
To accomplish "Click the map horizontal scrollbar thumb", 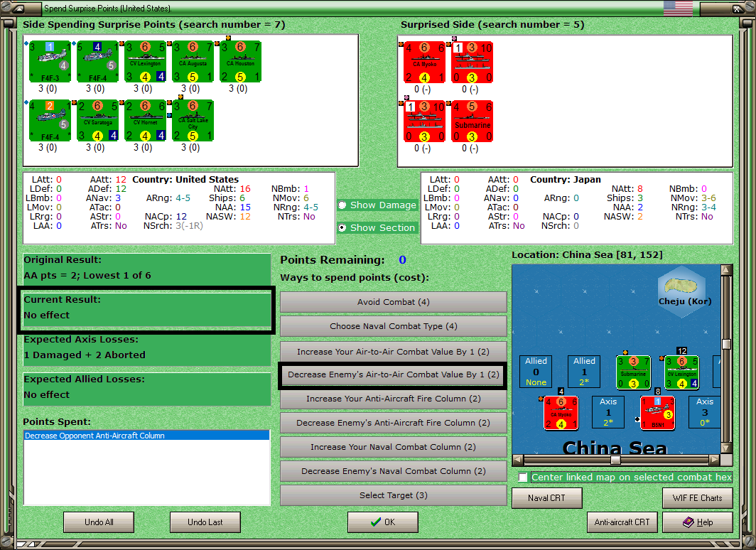I will pyautogui.click(x=615, y=459).
